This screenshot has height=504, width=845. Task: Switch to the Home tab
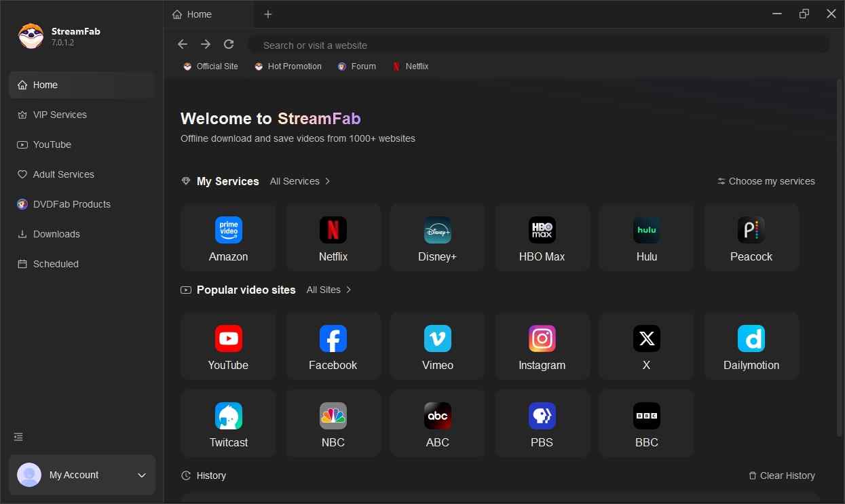tap(198, 14)
